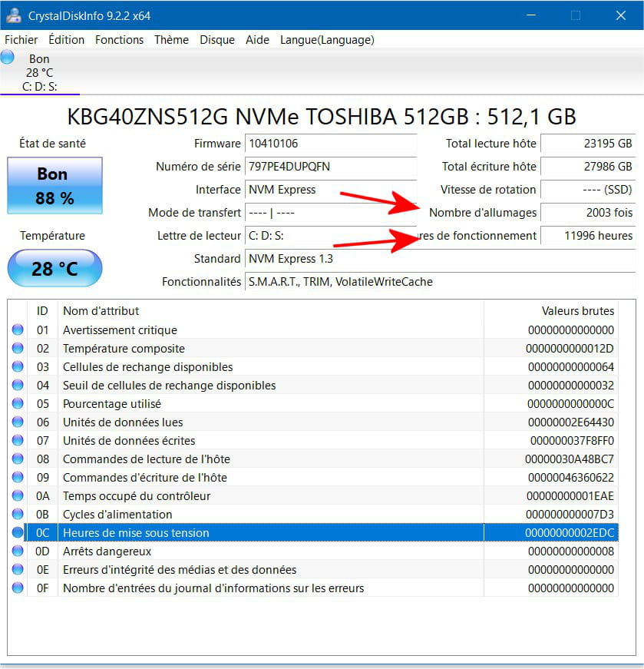Click the ID column header

pyautogui.click(x=42, y=311)
